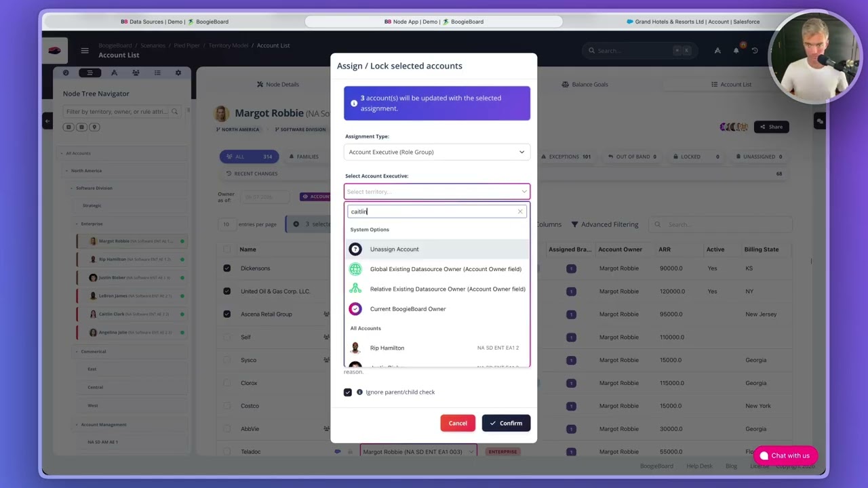Viewport: 868px width, 488px height.
Task: Click the caitlin search field in dropdown
Action: pyautogui.click(x=437, y=211)
